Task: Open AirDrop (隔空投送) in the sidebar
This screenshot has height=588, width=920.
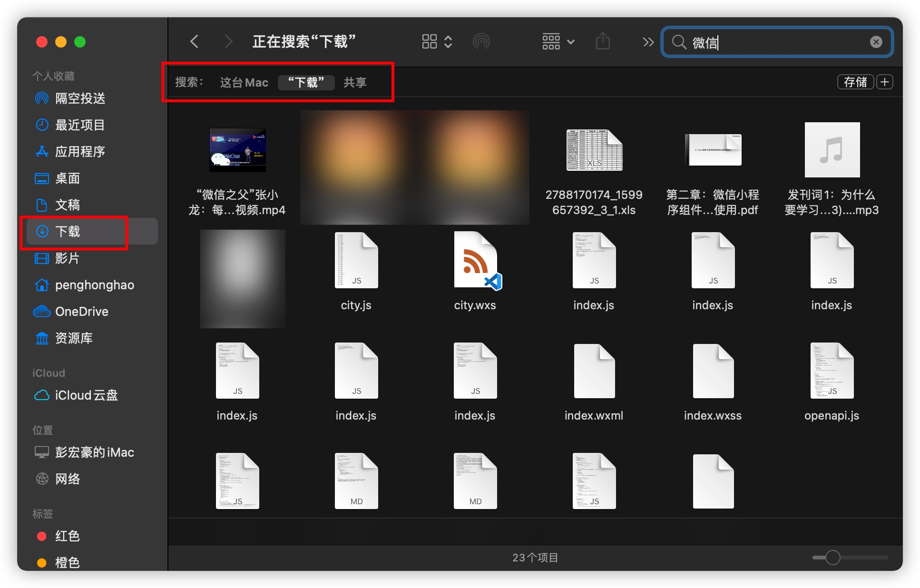Action: click(80, 98)
